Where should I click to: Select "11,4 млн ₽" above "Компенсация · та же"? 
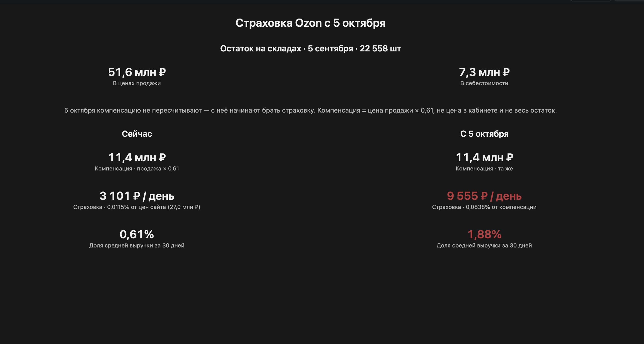pyautogui.click(x=484, y=158)
